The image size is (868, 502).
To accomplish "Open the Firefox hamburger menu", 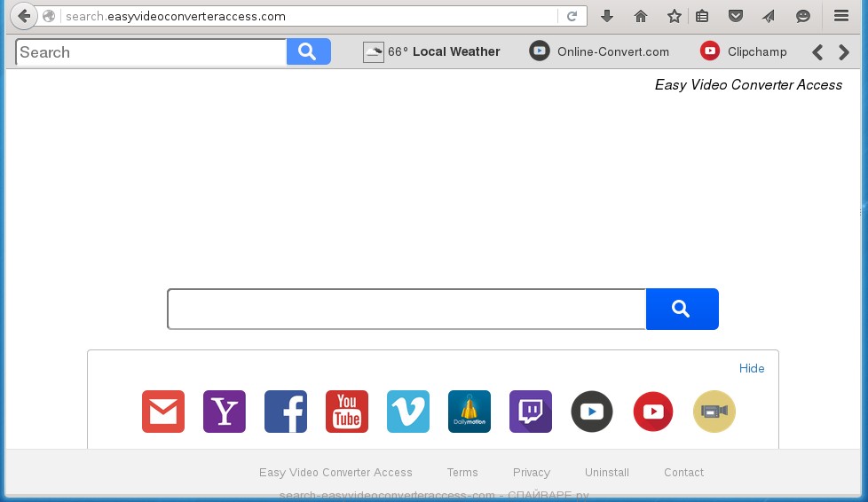I will [x=841, y=16].
